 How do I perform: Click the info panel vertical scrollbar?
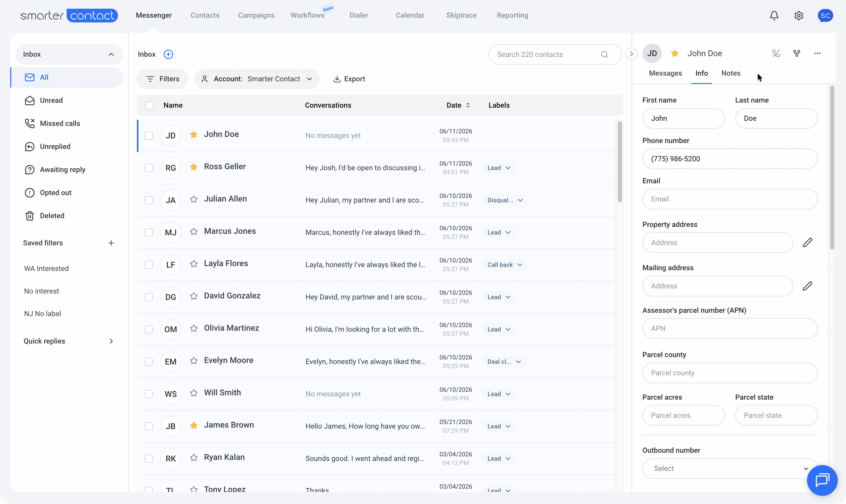tap(832, 168)
